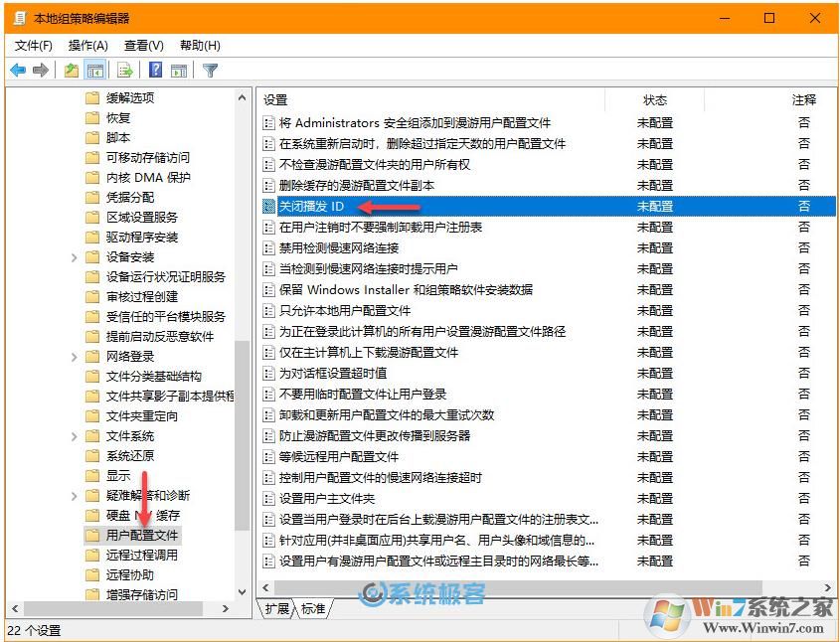This screenshot has width=840, height=642.
Task: Select the 区域设置服务 folder
Action: [142, 218]
